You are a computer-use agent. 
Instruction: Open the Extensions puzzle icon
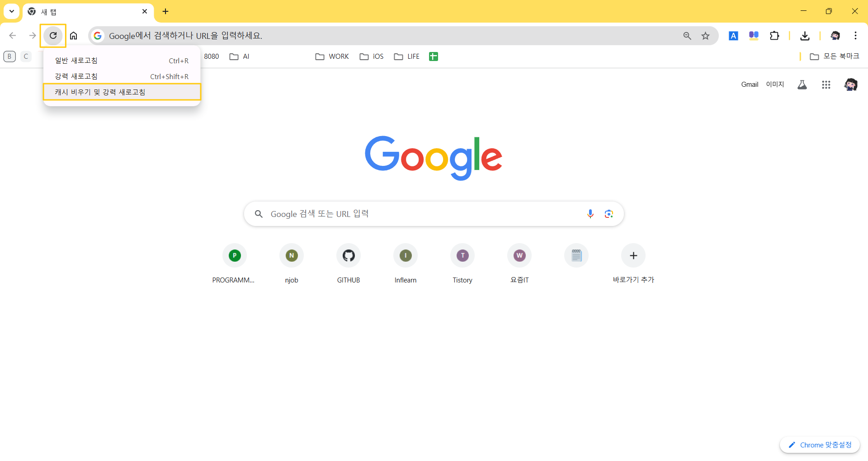[774, 36]
